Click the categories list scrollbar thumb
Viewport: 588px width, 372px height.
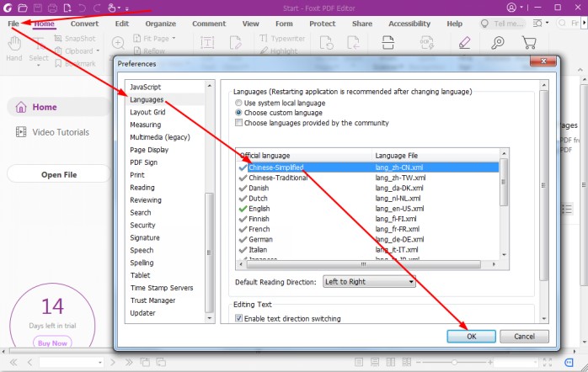209,252
